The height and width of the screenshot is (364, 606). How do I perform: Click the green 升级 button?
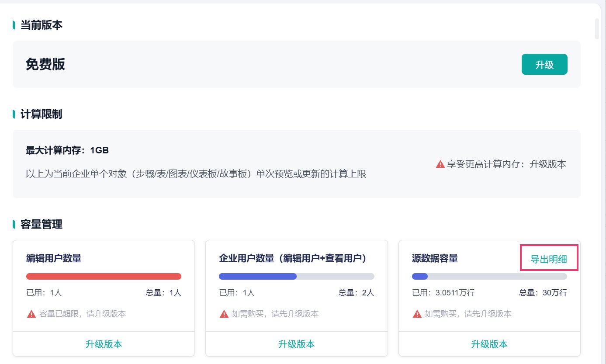click(x=544, y=65)
